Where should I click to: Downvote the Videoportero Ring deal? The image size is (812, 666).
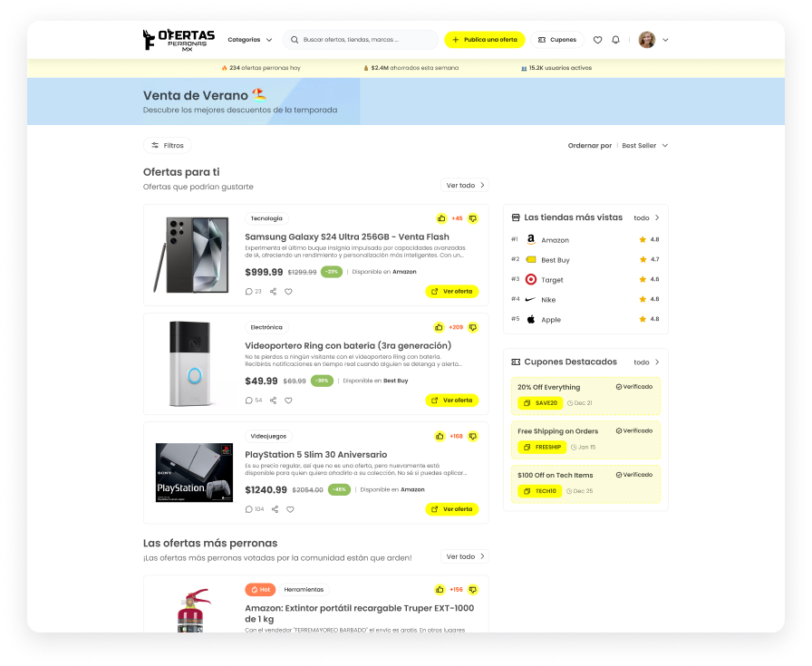click(472, 327)
